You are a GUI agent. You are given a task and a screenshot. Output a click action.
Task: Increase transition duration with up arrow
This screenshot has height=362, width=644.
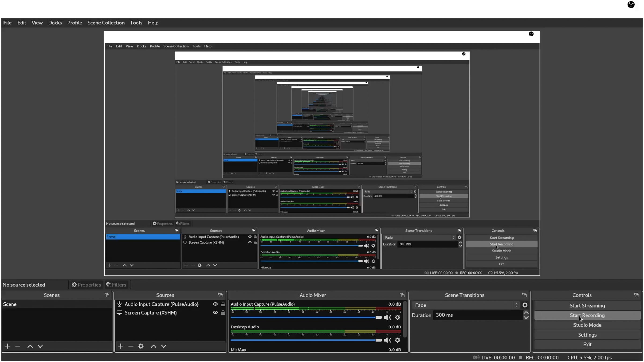pos(526,313)
